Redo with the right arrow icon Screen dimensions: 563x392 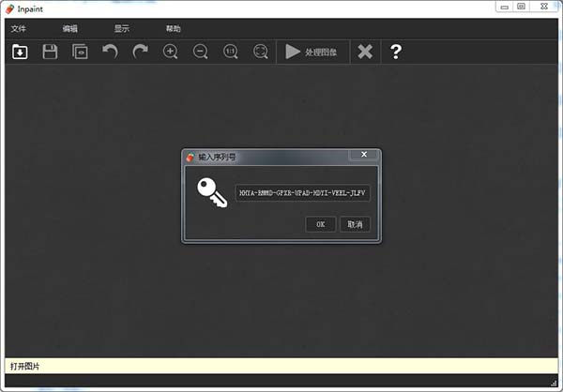pos(140,52)
